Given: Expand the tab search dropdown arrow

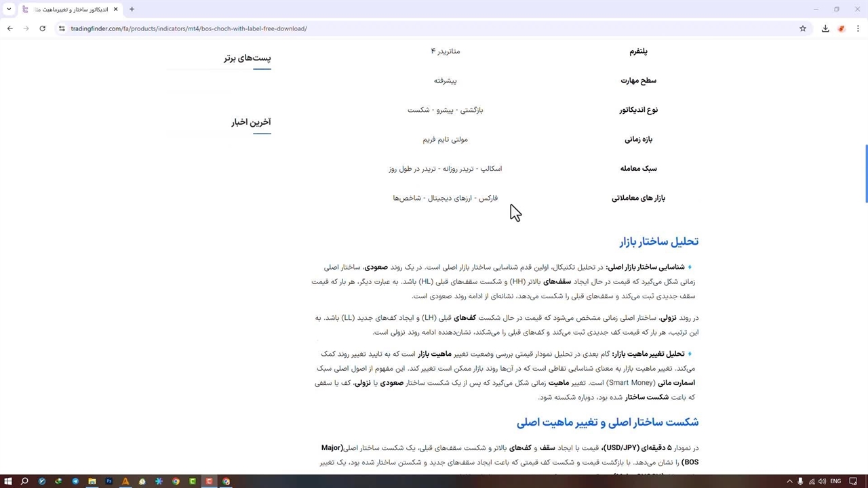Looking at the screenshot, I should coord(9,9).
